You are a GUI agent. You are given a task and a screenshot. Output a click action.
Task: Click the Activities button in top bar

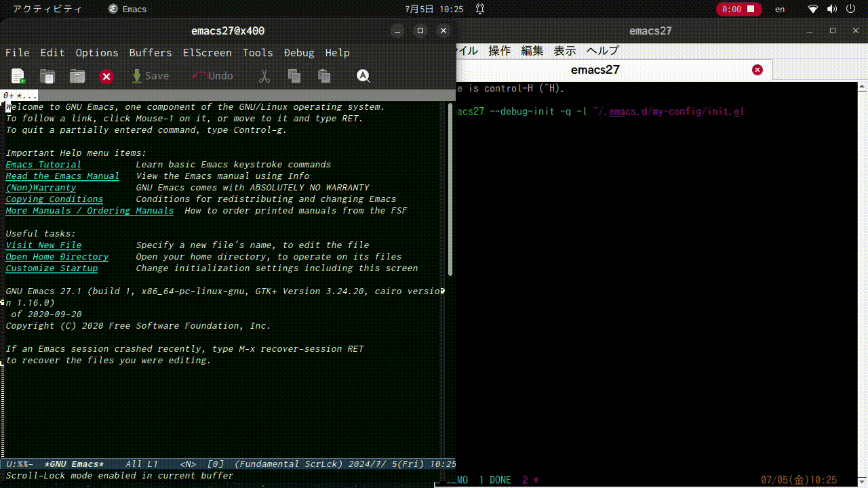[47, 9]
